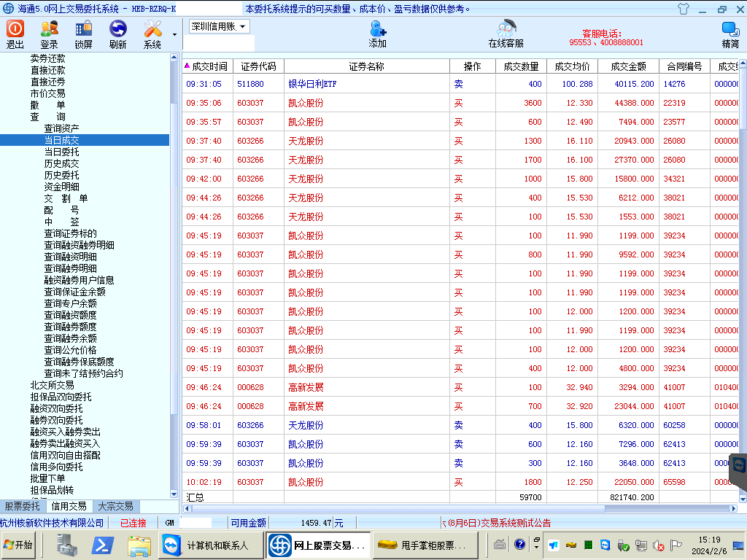
Task: Lock the screen with 锁屏 icon
Action: click(83, 34)
